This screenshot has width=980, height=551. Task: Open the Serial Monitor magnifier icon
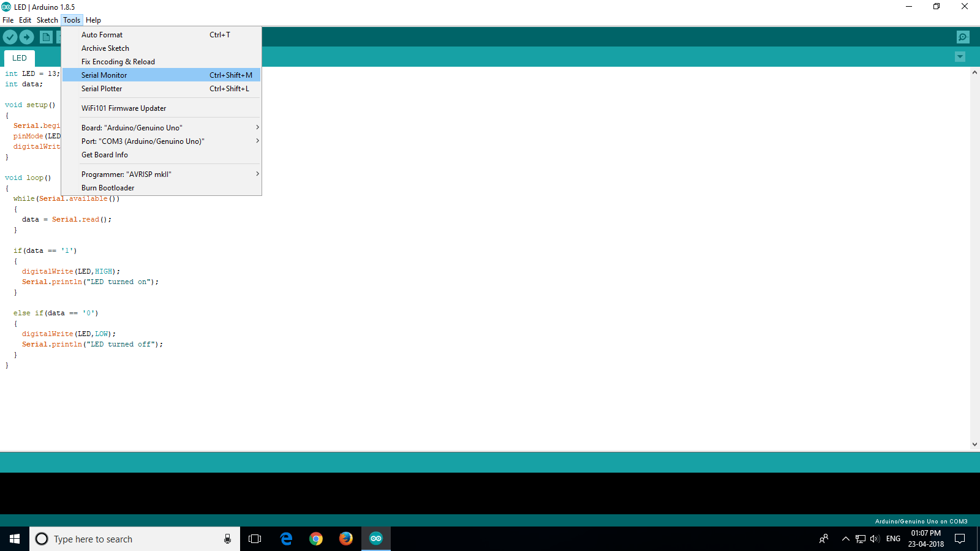click(963, 37)
